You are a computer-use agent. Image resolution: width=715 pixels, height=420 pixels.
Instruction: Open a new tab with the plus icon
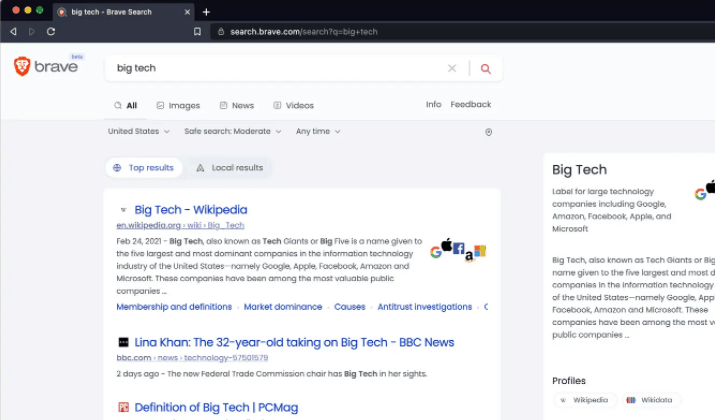[206, 12]
